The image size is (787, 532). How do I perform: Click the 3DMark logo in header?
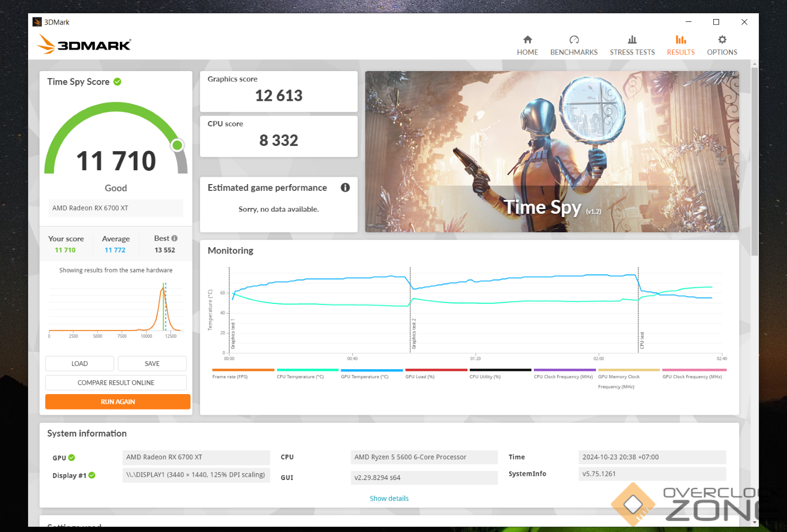(84, 45)
